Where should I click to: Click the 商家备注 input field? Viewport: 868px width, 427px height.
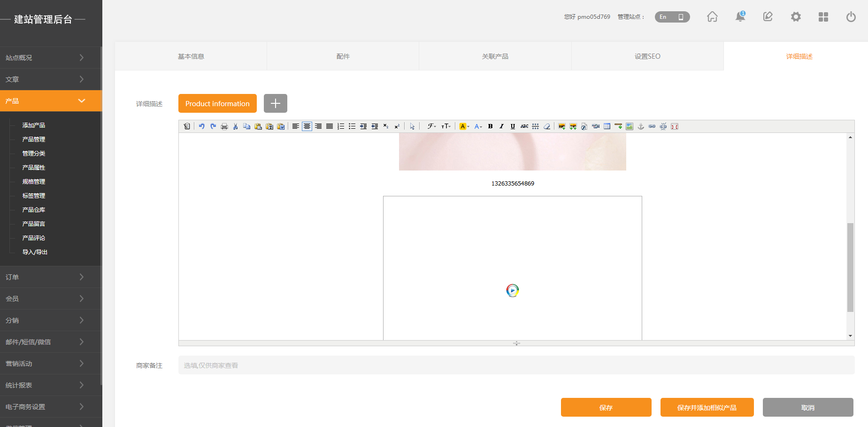516,365
